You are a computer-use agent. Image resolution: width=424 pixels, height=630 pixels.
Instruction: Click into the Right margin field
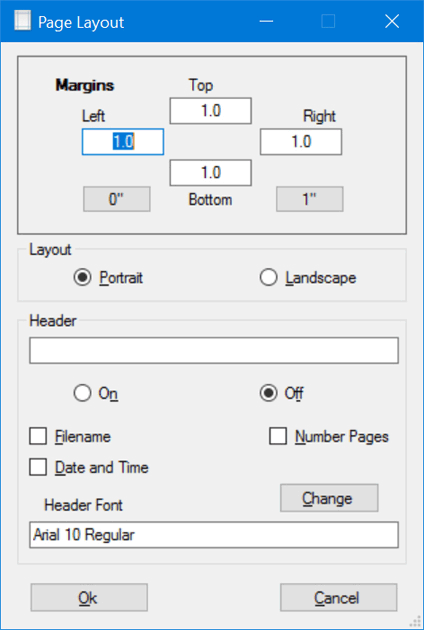pyautogui.click(x=301, y=142)
